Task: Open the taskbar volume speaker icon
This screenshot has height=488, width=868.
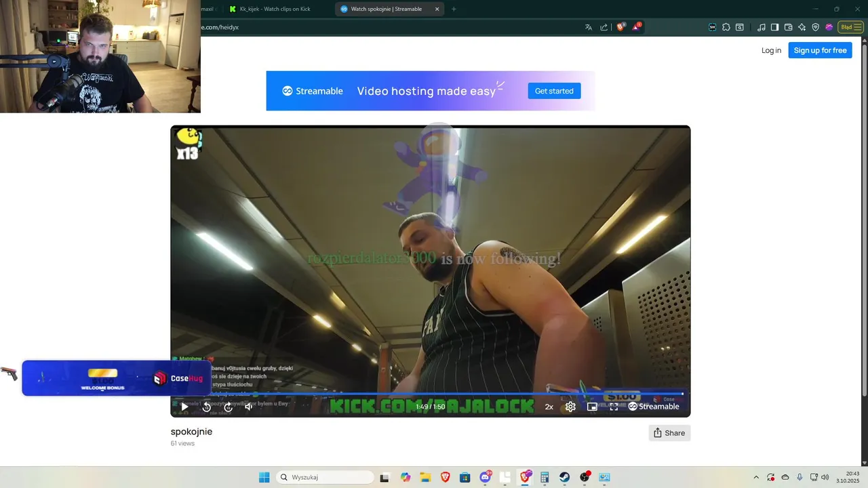Action: [825, 477]
